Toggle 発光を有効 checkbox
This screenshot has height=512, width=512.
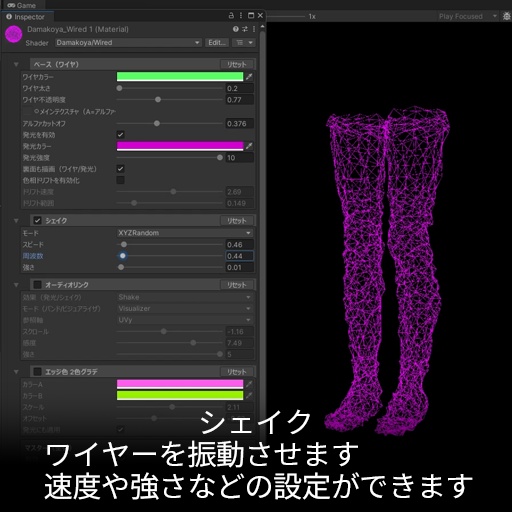click(x=120, y=135)
